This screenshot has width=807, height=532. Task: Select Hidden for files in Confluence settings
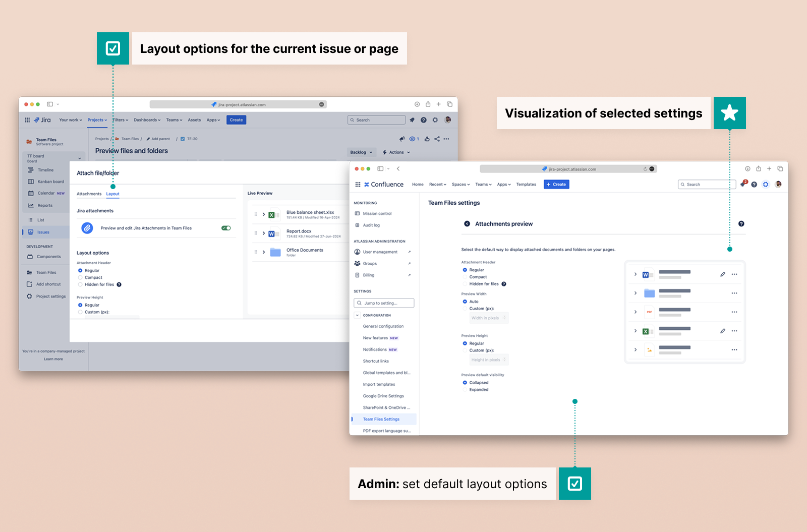pyautogui.click(x=465, y=284)
